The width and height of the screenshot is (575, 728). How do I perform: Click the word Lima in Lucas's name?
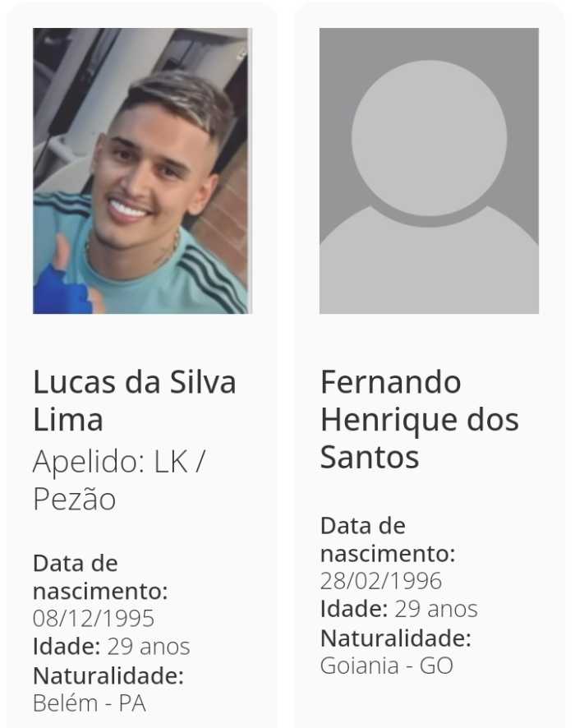point(68,420)
